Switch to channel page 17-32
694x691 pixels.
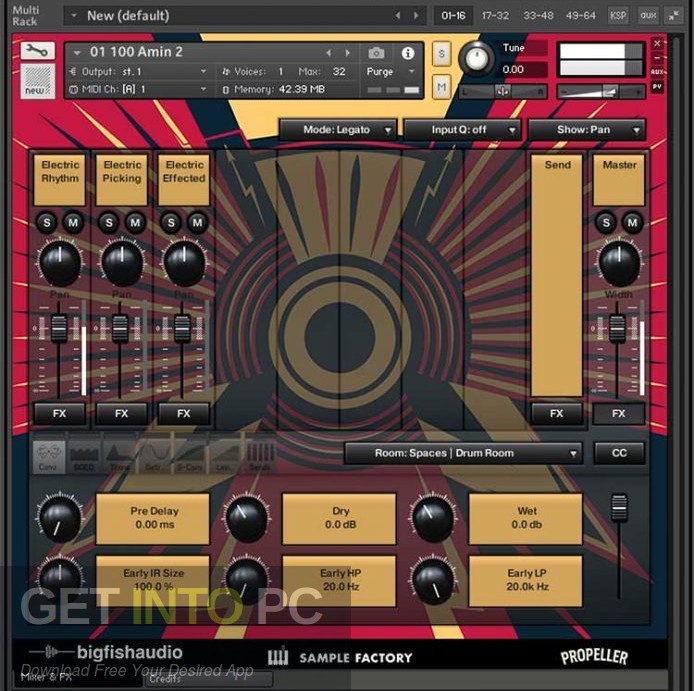[x=495, y=16]
